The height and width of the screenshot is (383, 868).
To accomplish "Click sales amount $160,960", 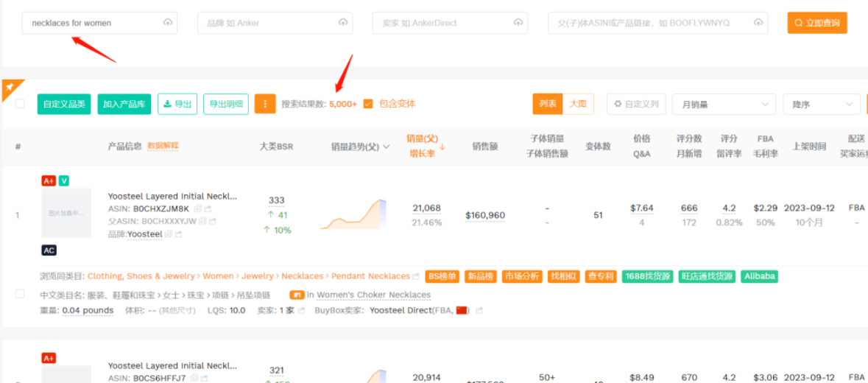I will (485, 215).
